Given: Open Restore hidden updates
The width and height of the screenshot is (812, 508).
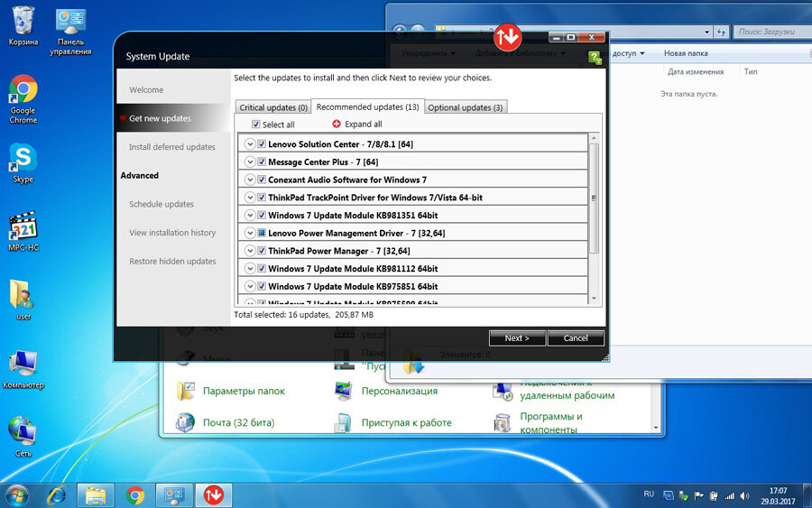Looking at the screenshot, I should click(x=172, y=261).
